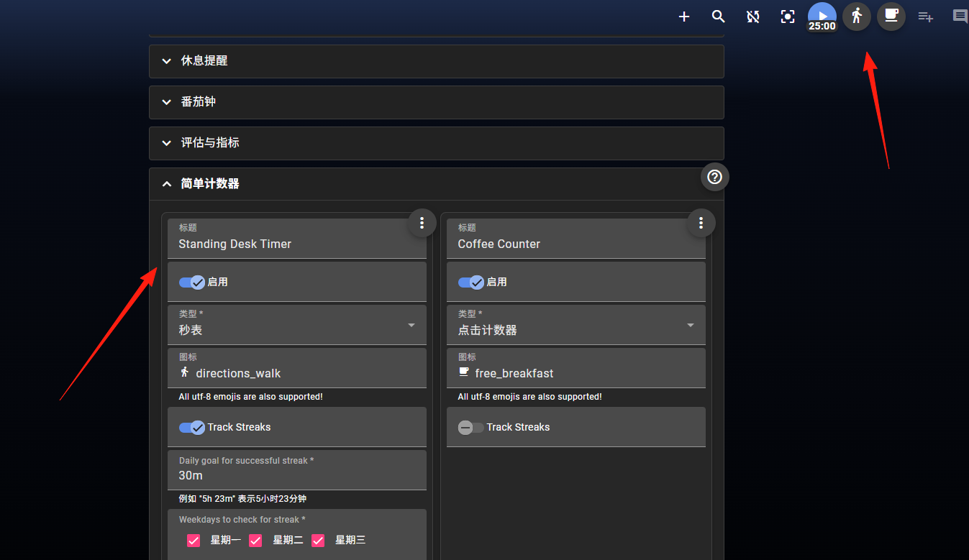Click the help question mark icon
The height and width of the screenshot is (560, 969).
point(714,177)
